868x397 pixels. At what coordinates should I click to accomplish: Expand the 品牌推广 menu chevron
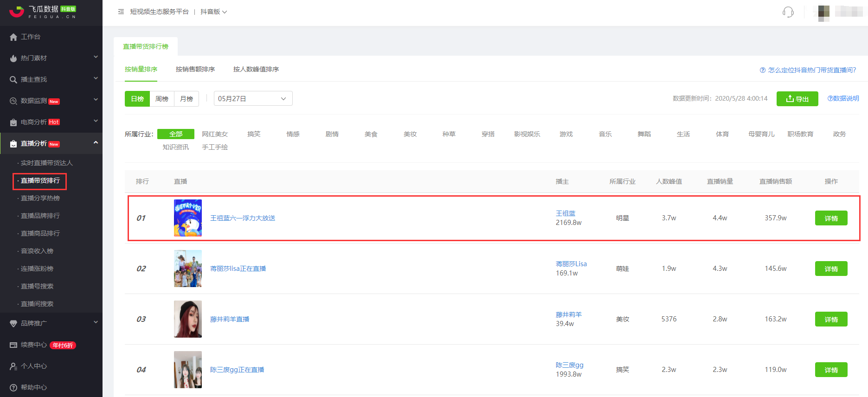pyautogui.click(x=96, y=322)
